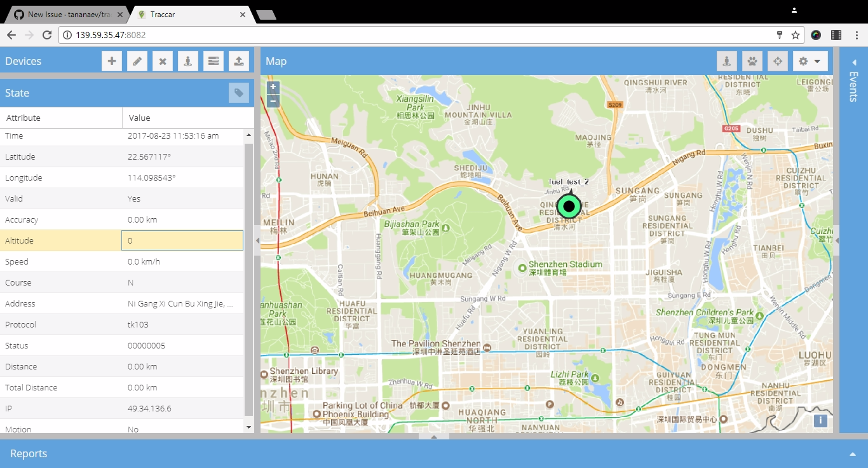Click the address bar URL
Viewport: 868px width, 468px height.
pos(111,35)
